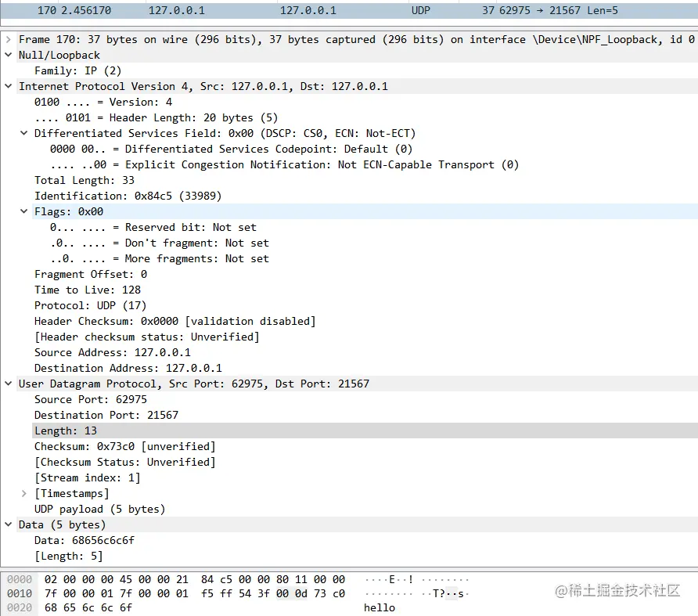Click hex bytes '84 c5' in row 0000

217,579
